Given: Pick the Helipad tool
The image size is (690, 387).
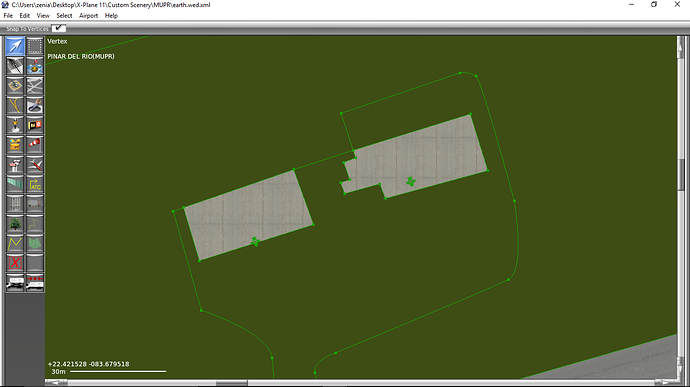Looking at the screenshot, I should (15, 86).
